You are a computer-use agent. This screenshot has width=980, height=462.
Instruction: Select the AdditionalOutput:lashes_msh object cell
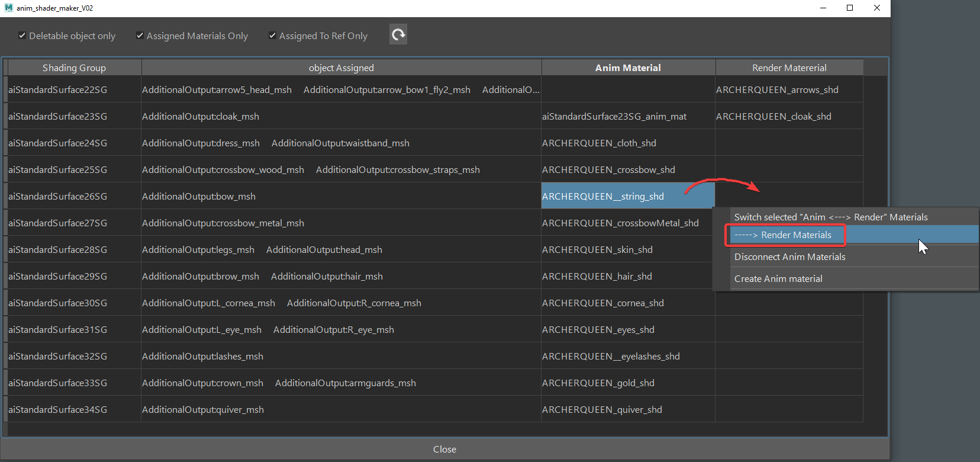click(341, 356)
